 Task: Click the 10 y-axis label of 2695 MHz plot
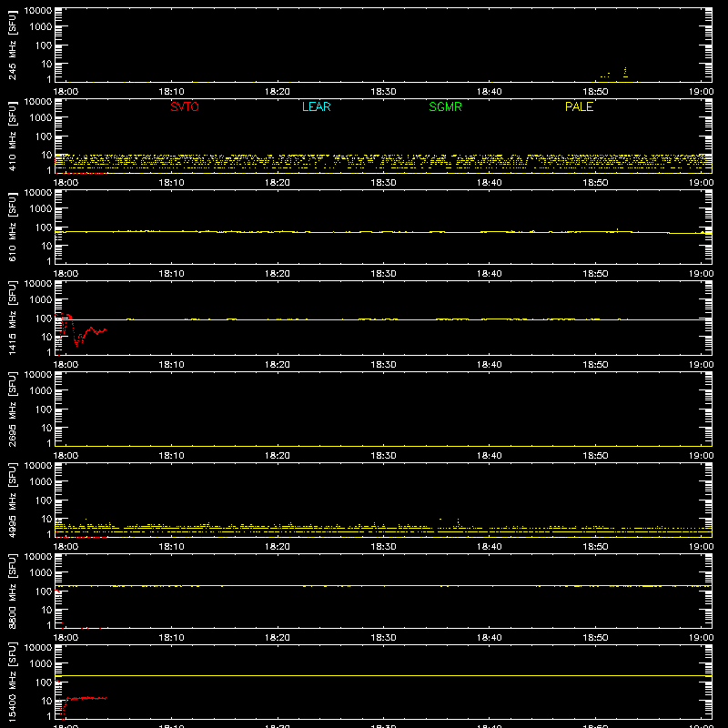coord(46,428)
